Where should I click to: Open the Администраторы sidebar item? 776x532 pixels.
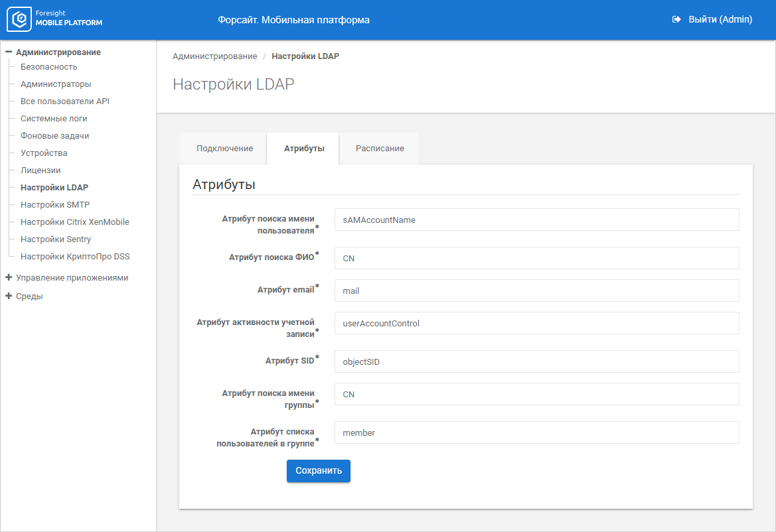point(56,84)
